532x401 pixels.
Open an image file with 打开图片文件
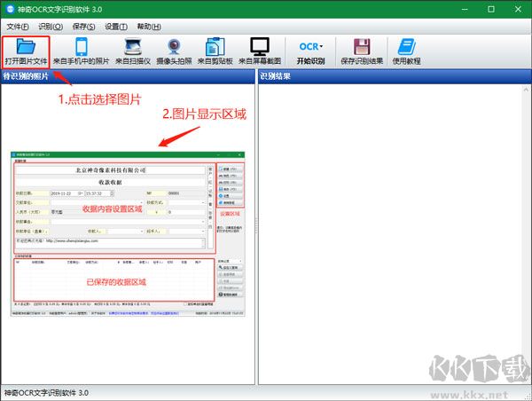coord(26,51)
